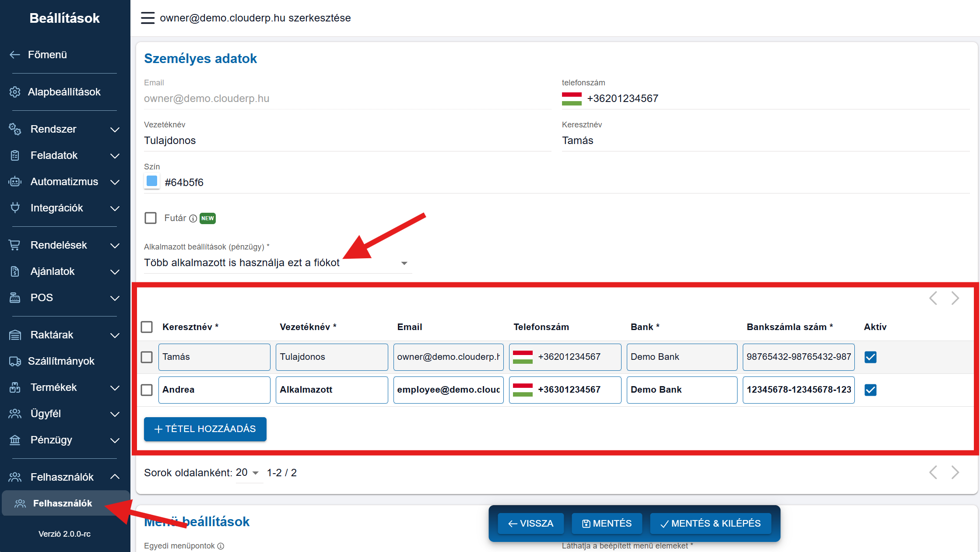The width and height of the screenshot is (980, 552).
Task: Click the POS cash register icon
Action: [15, 298]
